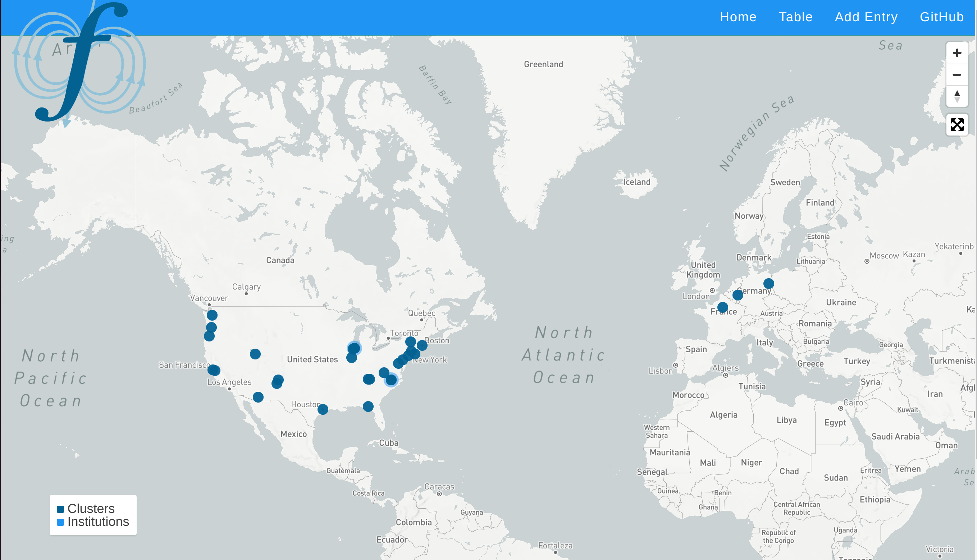Click the Institutions legend color swatch
The width and height of the screenshot is (977, 560).
pos(60,522)
